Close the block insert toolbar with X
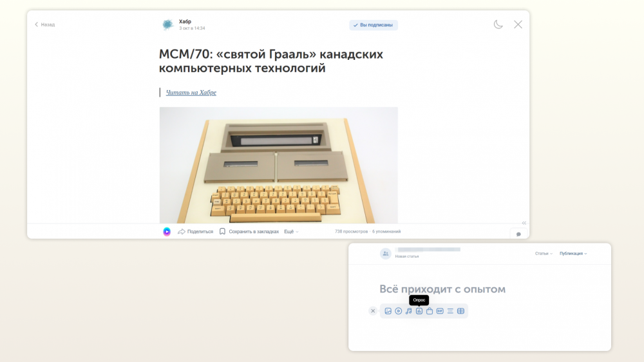644x362 pixels. click(x=373, y=311)
